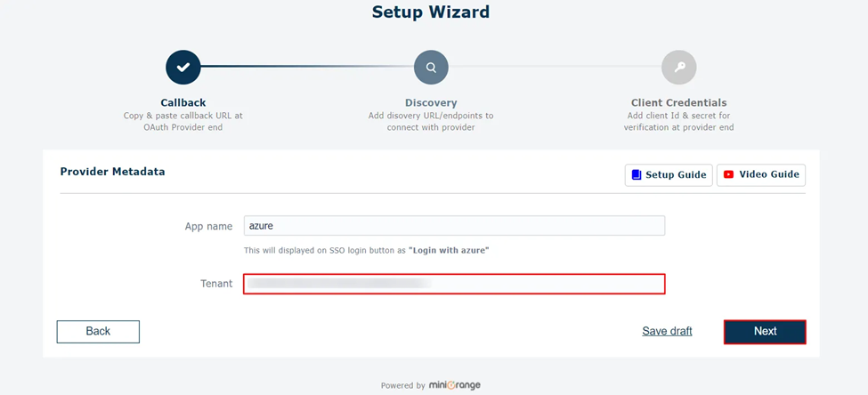
Task: Click the Setup Wizard page title
Action: (431, 12)
